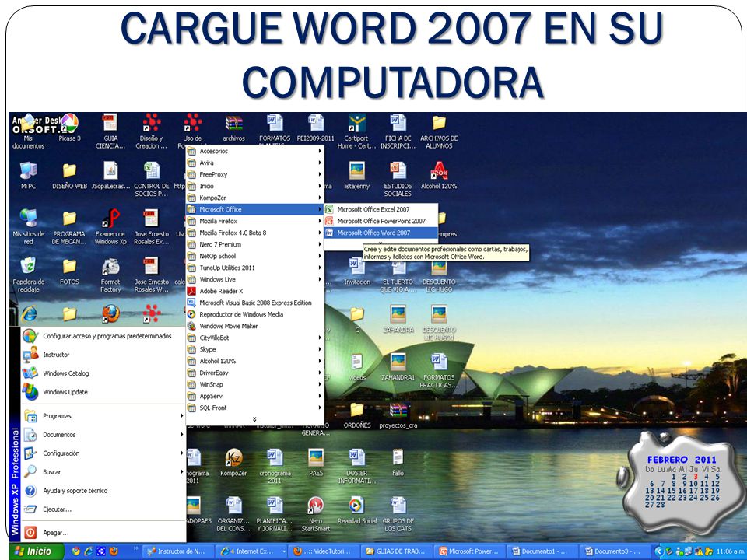This screenshot has height=560, width=747.
Task: Click the FEBRERO 2011 calendar gadget
Action: [682, 482]
